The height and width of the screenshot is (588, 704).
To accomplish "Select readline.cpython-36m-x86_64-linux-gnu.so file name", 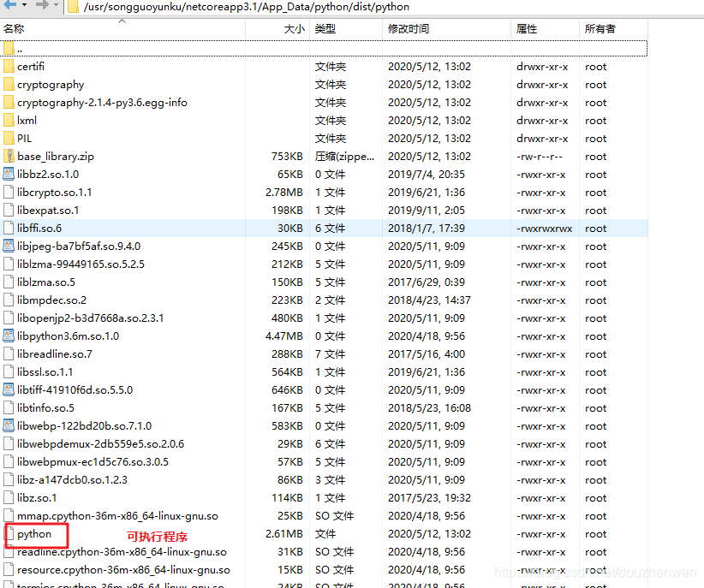I will [122, 552].
